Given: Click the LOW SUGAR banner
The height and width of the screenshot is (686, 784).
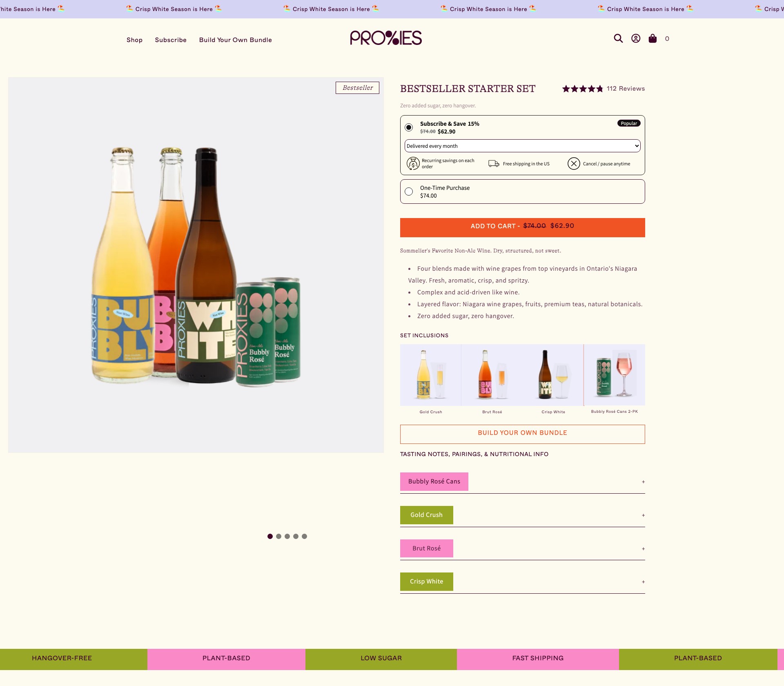Looking at the screenshot, I should 381,659.
